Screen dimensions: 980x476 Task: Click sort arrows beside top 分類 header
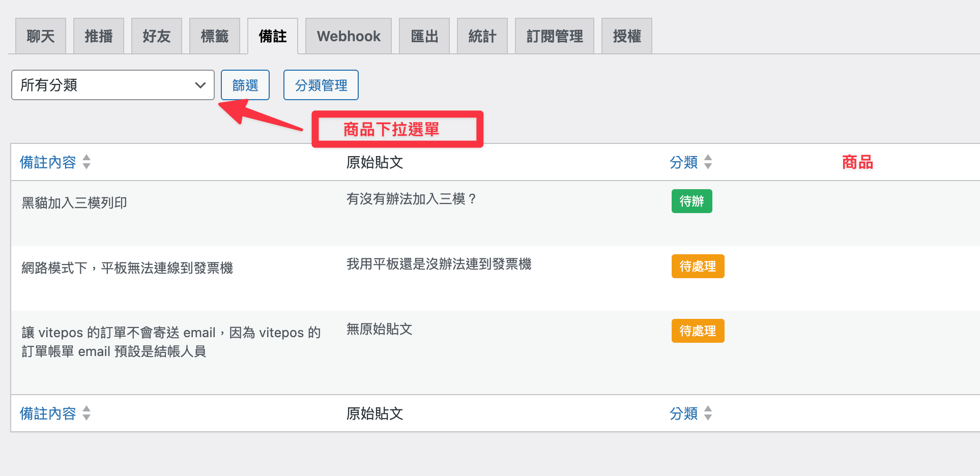click(708, 162)
